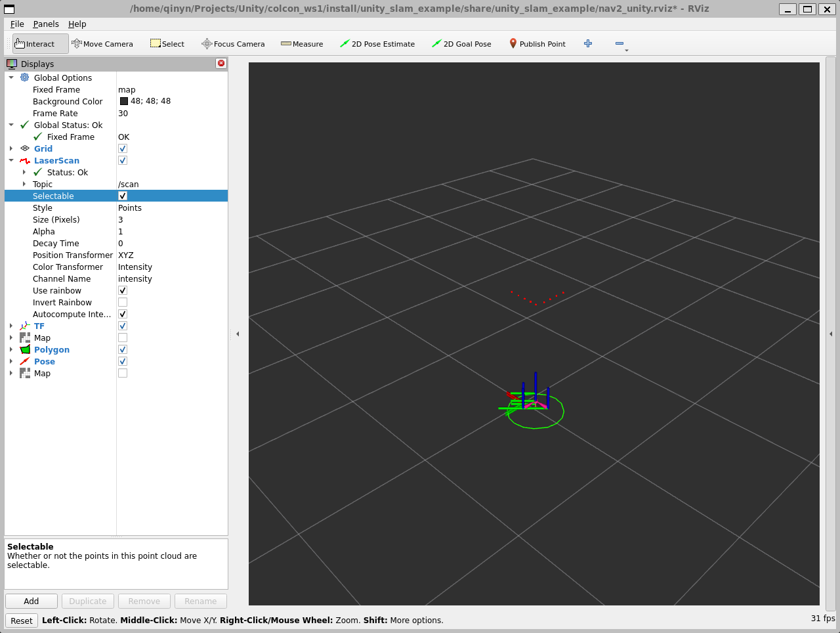840x633 pixels.
Task: Enable the Invert Rainbow checkbox
Action: tap(123, 302)
